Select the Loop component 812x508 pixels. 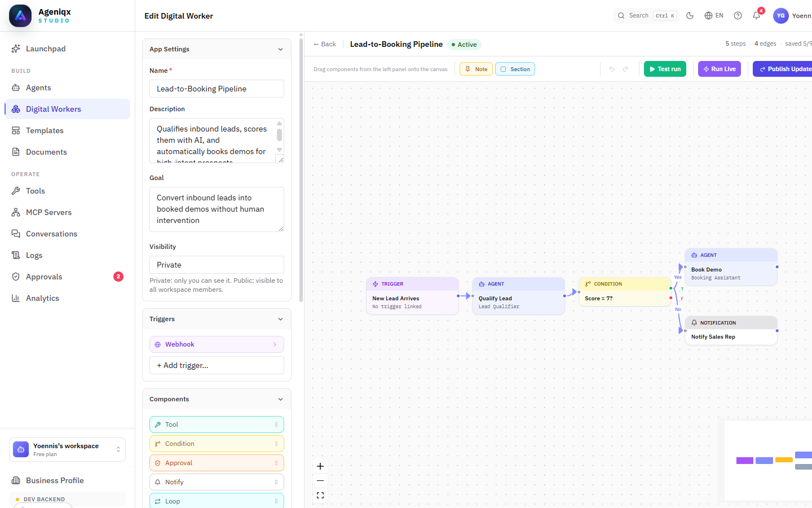point(217,501)
